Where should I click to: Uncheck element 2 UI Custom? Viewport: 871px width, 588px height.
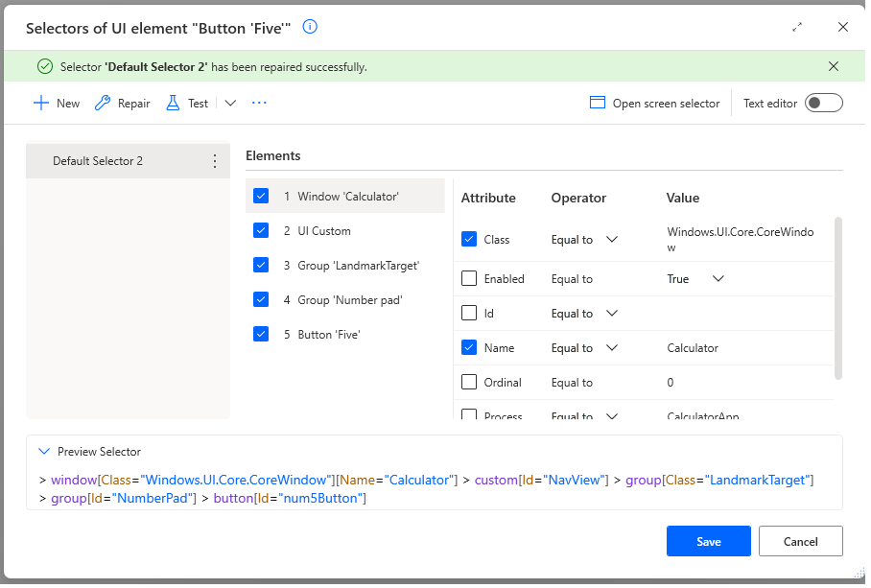pyautogui.click(x=261, y=230)
